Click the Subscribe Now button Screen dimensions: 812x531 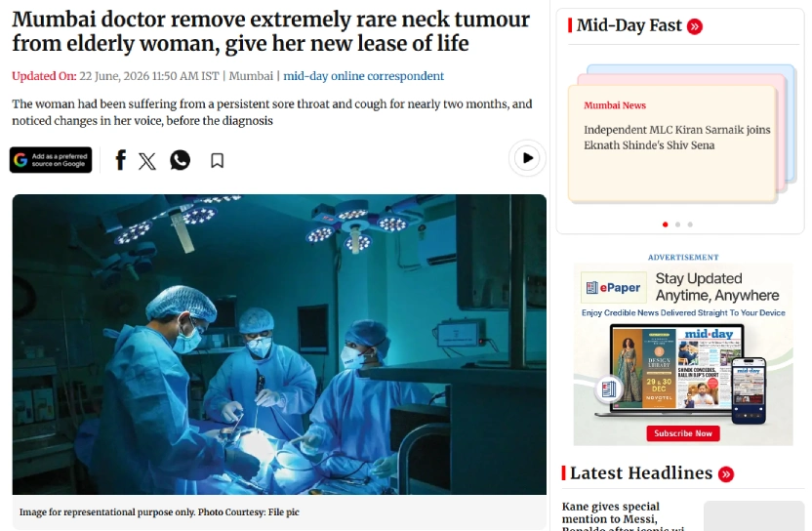coord(683,433)
